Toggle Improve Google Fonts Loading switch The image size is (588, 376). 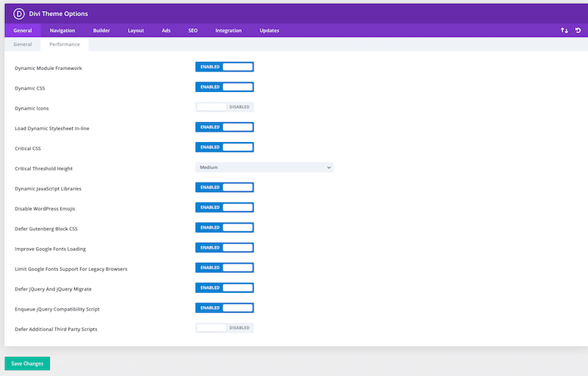(224, 248)
